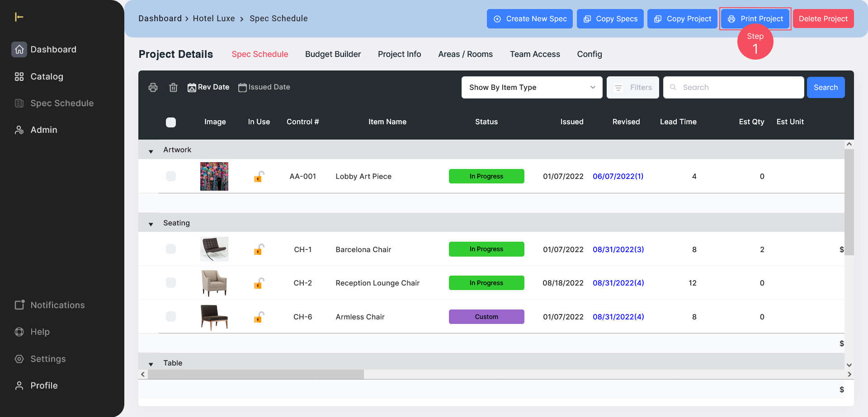Image resolution: width=868 pixels, height=417 pixels.
Task: Click the Issued Date calendar icon
Action: pos(242,87)
